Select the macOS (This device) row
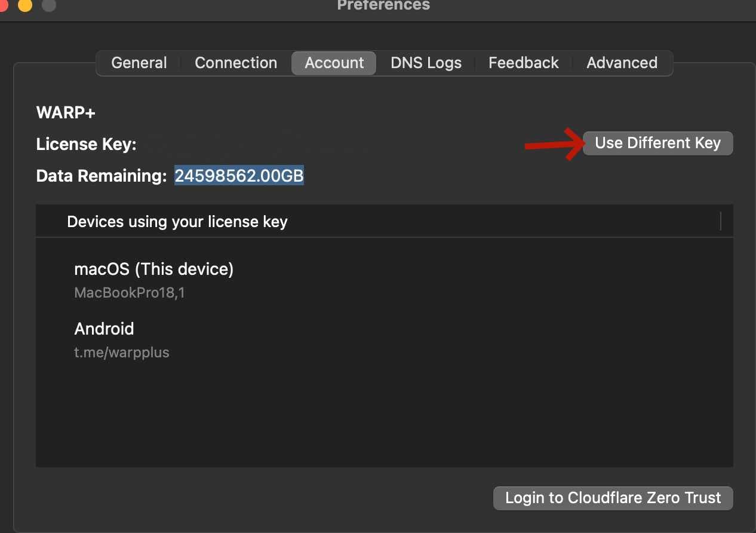The height and width of the screenshot is (533, 756). [153, 269]
